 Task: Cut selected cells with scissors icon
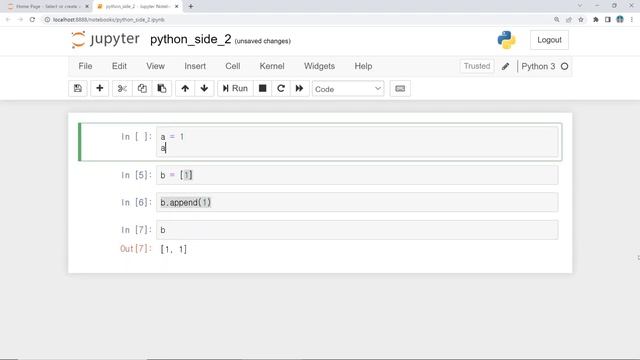tap(122, 89)
